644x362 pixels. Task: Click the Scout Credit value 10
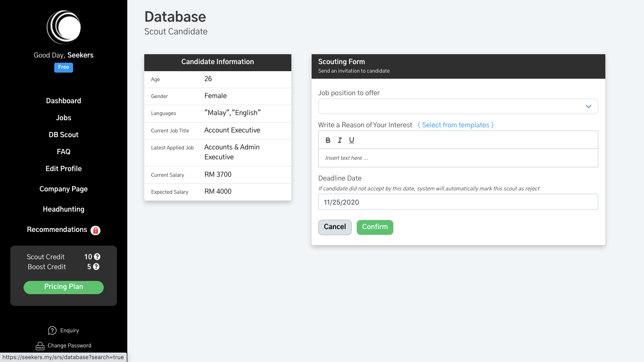88,257
